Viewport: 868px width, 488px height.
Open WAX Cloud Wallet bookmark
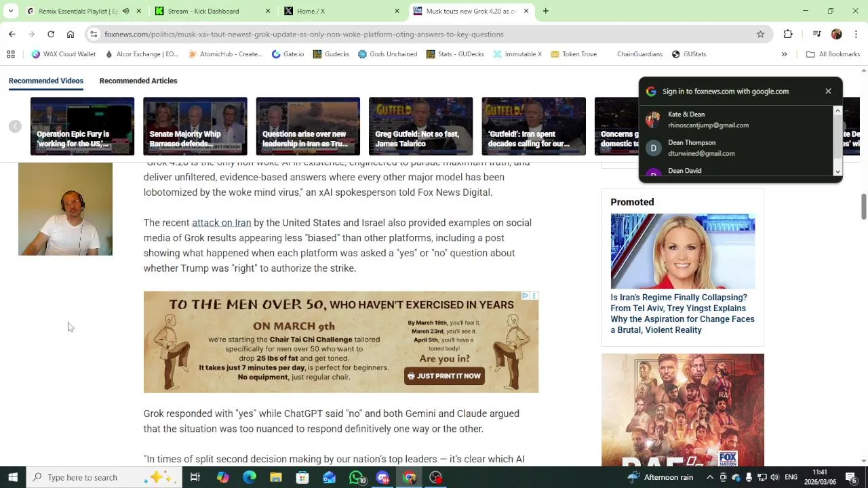point(64,54)
